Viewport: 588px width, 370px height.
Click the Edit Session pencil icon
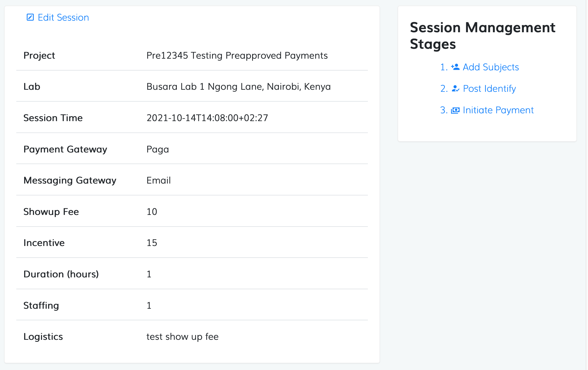pyautogui.click(x=30, y=17)
